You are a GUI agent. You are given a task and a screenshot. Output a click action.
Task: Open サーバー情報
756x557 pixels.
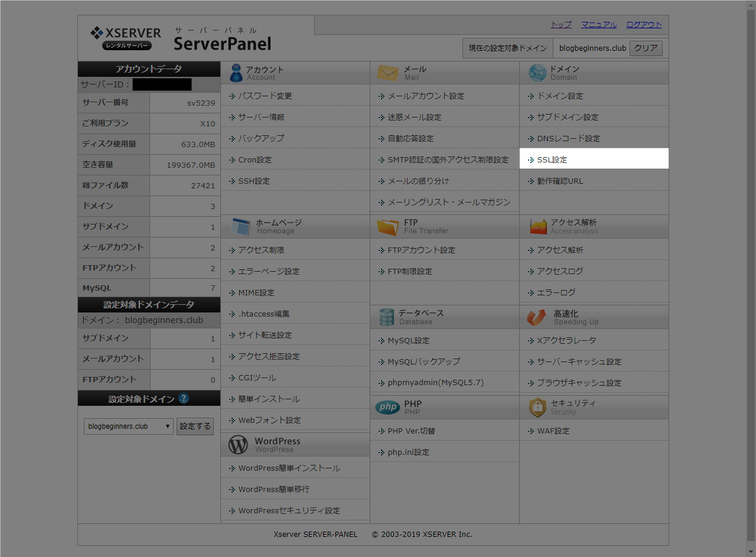click(261, 117)
